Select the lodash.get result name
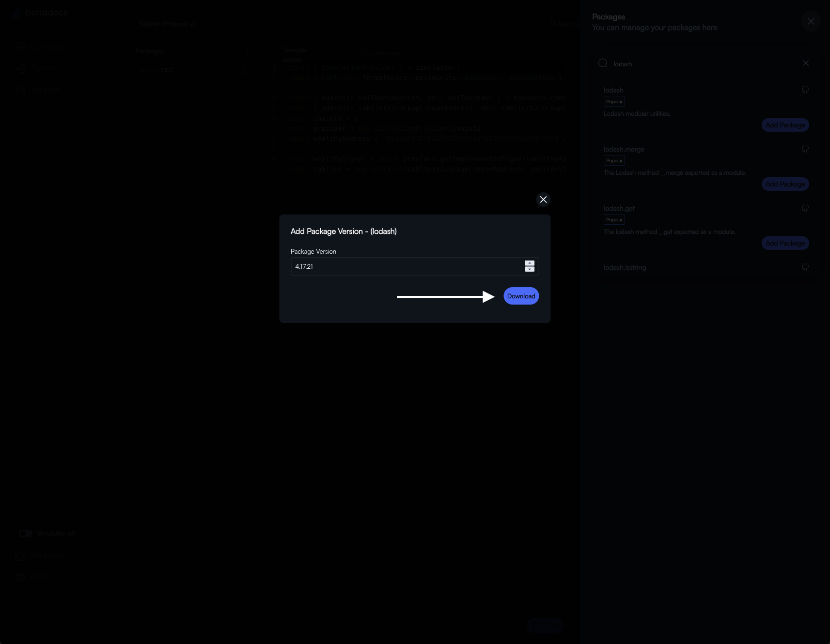The width and height of the screenshot is (830, 644). pyautogui.click(x=619, y=208)
